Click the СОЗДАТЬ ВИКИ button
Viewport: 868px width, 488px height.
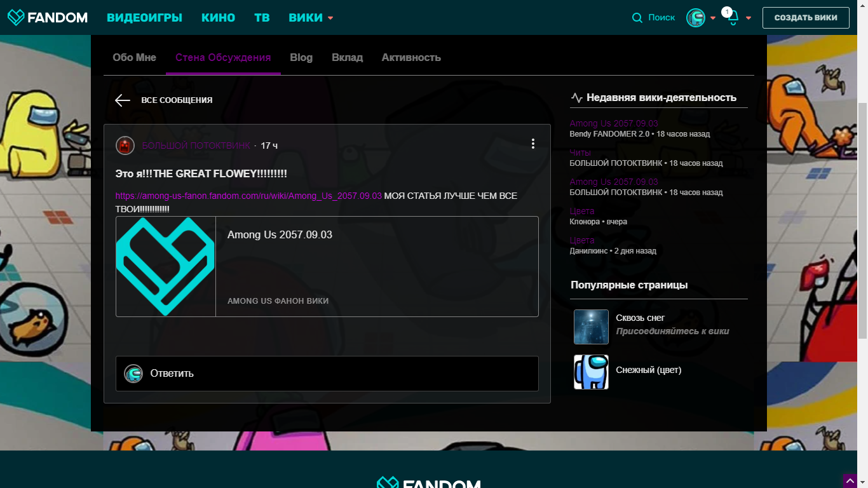click(x=806, y=18)
